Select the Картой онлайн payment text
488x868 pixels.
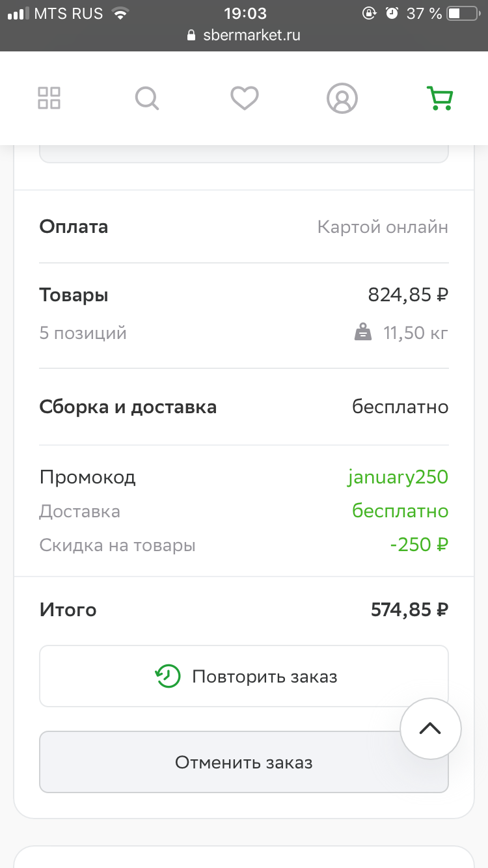click(383, 227)
